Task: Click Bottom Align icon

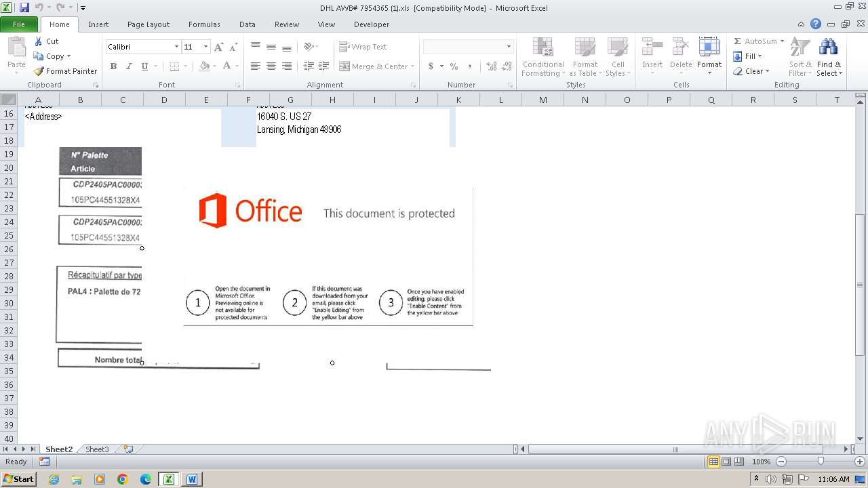Action: point(287,47)
